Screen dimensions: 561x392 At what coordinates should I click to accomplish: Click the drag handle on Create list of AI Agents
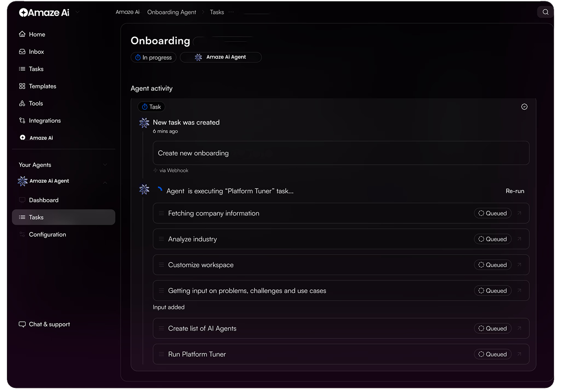click(x=162, y=328)
